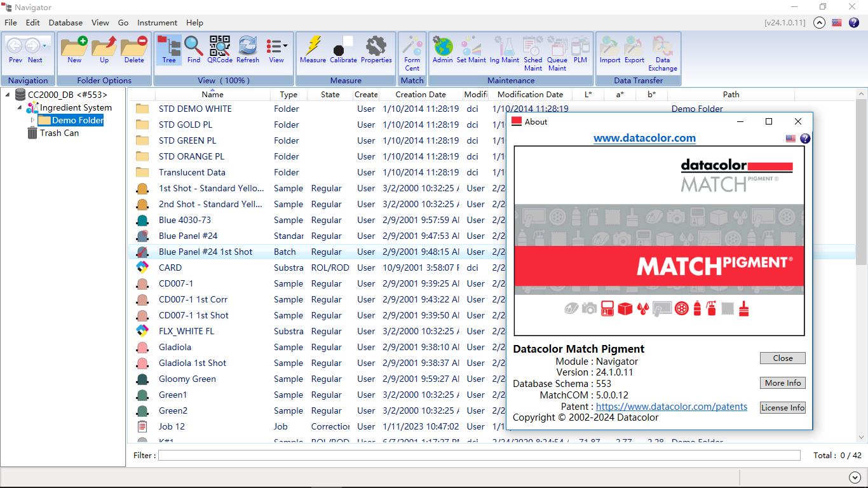This screenshot has height=488, width=868.
Task: Sort by Name column header
Action: (212, 94)
